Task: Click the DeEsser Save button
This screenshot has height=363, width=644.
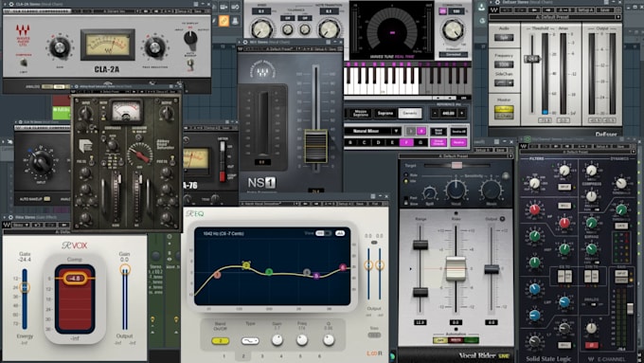Action: [x=605, y=9]
